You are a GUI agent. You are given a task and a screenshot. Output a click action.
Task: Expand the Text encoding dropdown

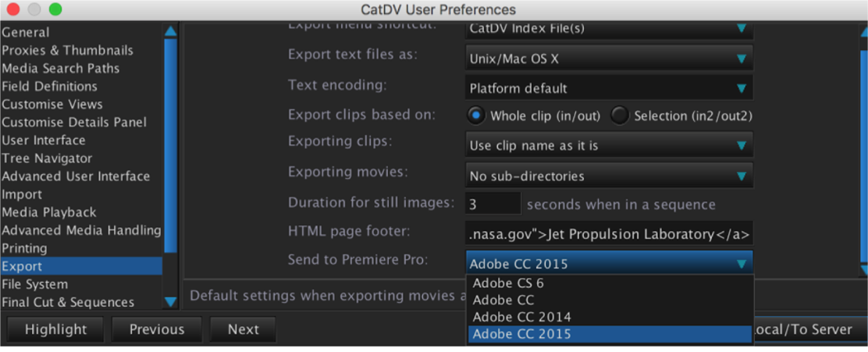[x=609, y=88]
